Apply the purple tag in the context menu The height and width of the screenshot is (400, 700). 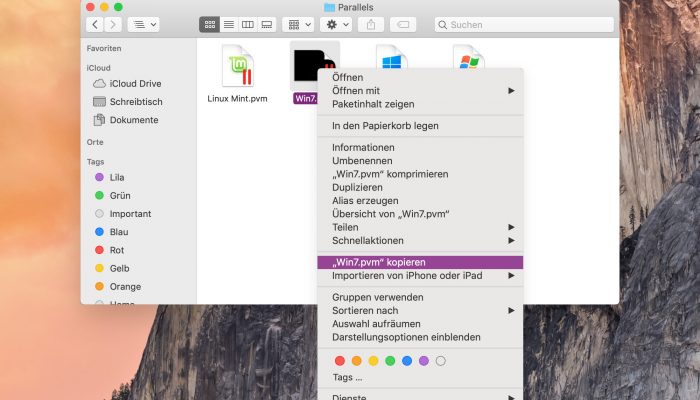pyautogui.click(x=424, y=361)
